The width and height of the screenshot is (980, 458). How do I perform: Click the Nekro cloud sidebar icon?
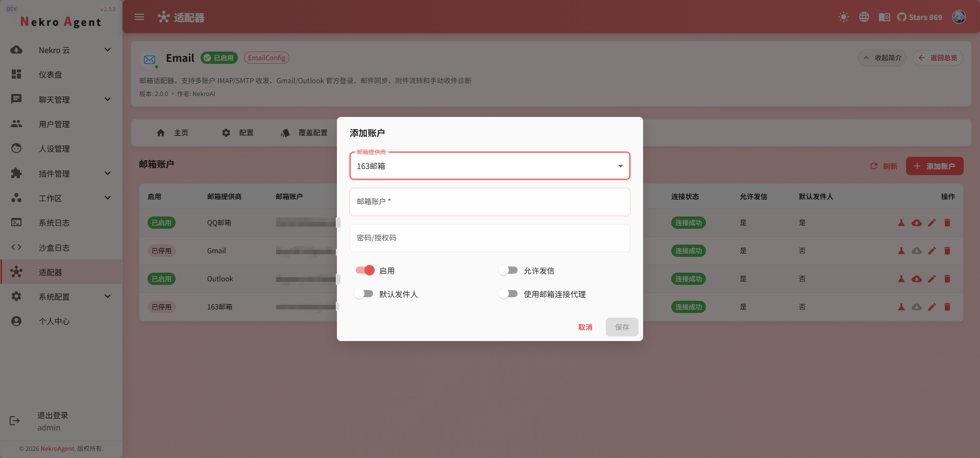(x=16, y=50)
